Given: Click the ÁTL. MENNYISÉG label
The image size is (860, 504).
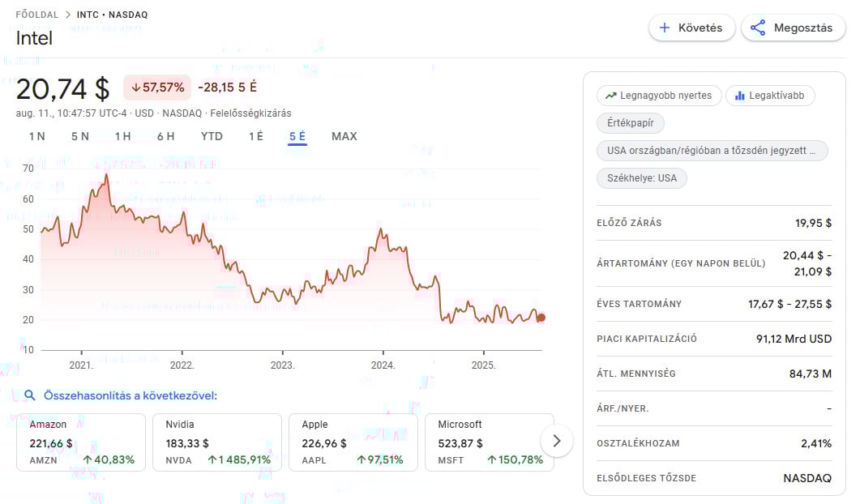Looking at the screenshot, I should tap(636, 374).
